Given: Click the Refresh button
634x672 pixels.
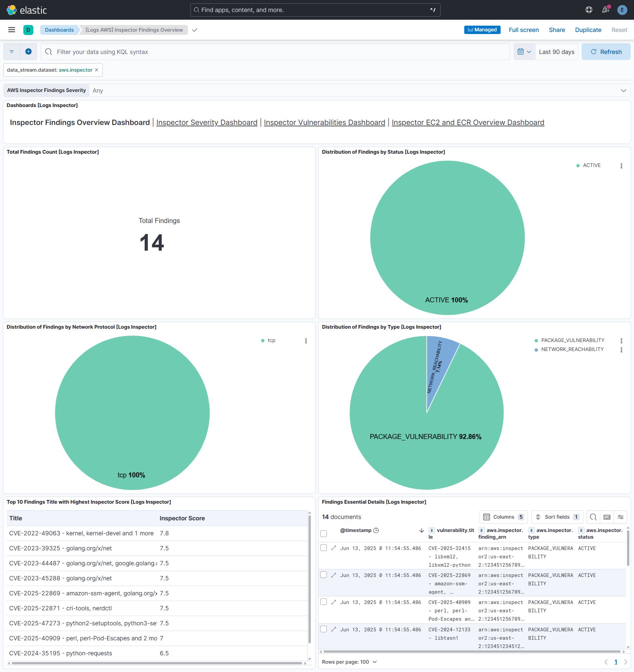Looking at the screenshot, I should [606, 51].
